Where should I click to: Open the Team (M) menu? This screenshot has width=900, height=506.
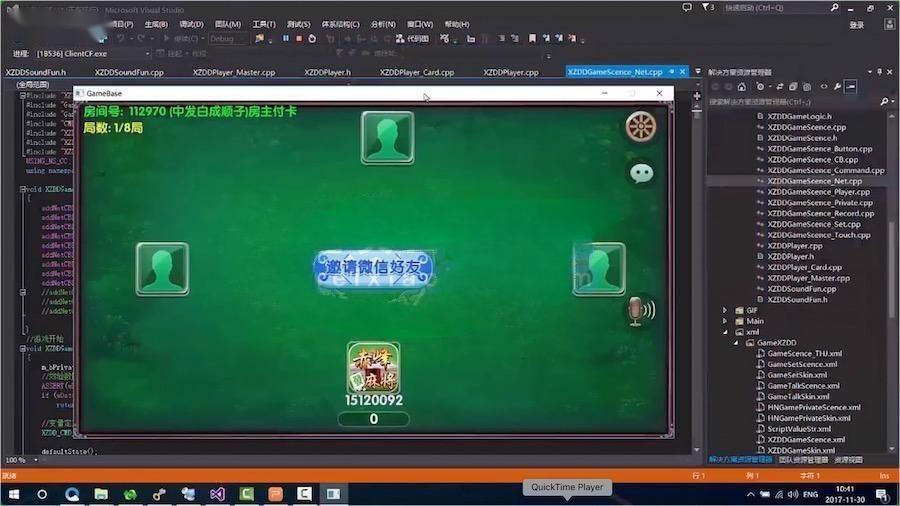coord(228,24)
